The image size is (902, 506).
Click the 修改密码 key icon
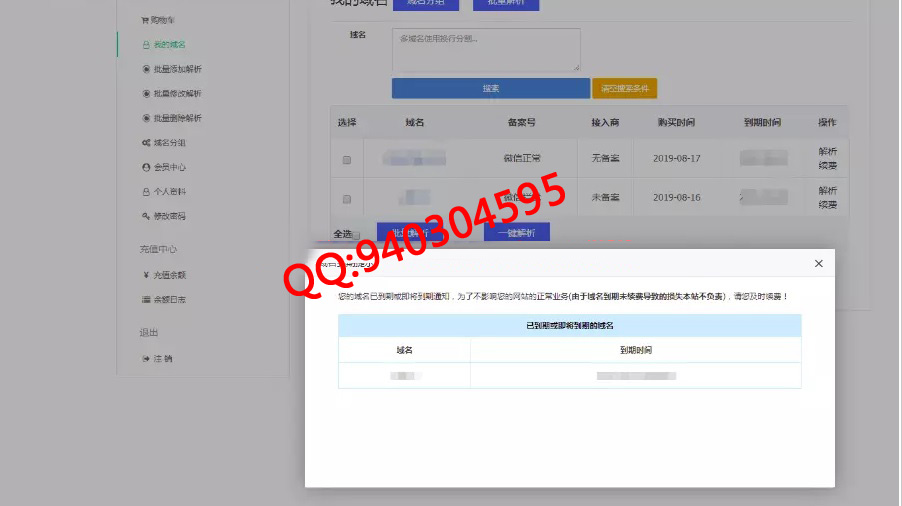146,216
